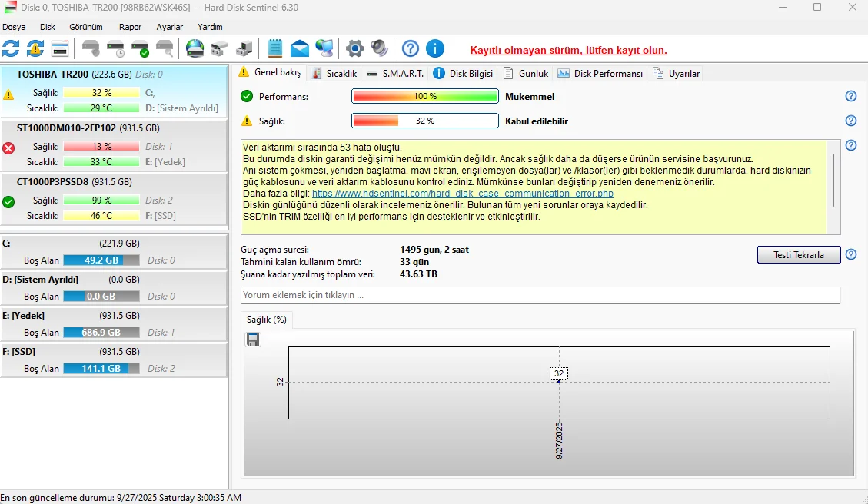Open the Disk menu
This screenshot has height=504, width=868.
tap(48, 27)
